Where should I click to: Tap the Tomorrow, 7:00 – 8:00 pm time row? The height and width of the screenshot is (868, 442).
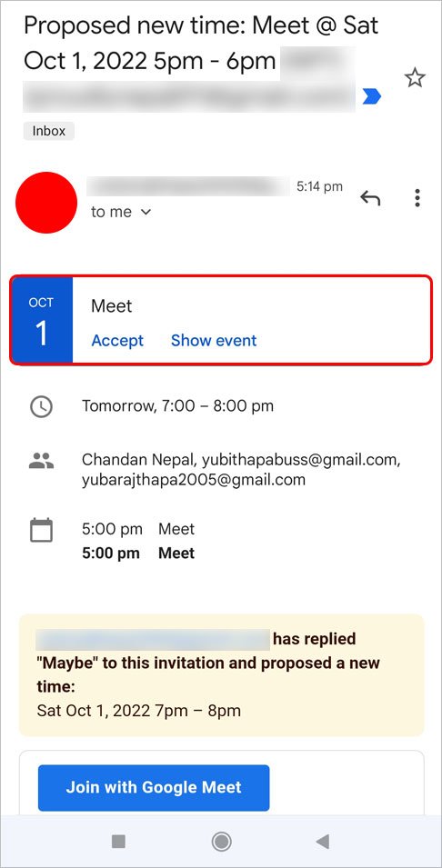177,406
